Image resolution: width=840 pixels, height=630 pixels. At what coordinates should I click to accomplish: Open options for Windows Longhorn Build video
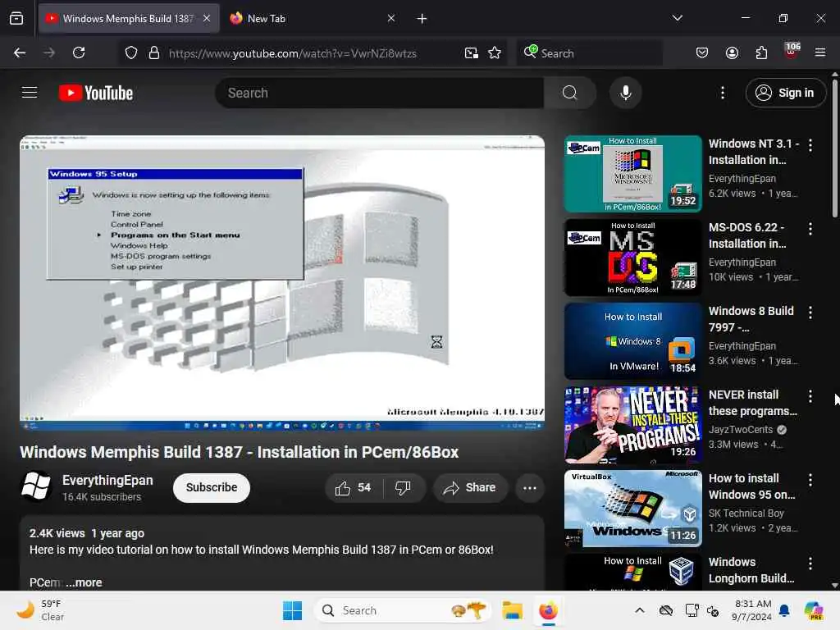[810, 563]
